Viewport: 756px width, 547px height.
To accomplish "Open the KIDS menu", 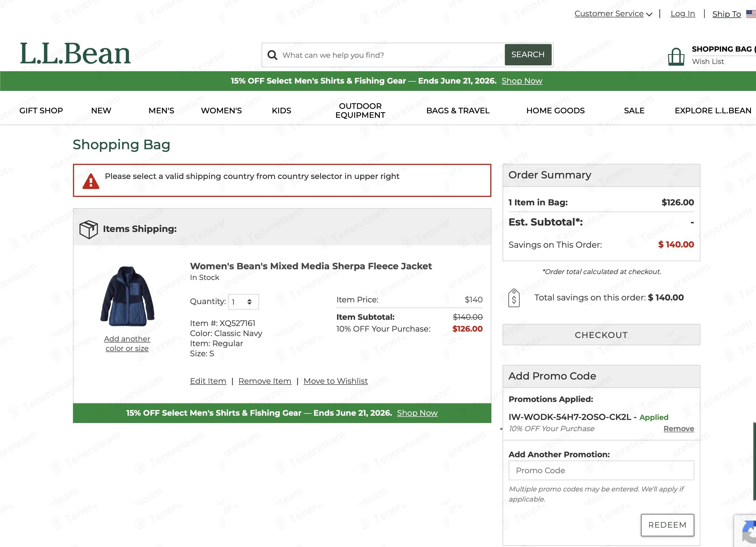I will pos(281,111).
